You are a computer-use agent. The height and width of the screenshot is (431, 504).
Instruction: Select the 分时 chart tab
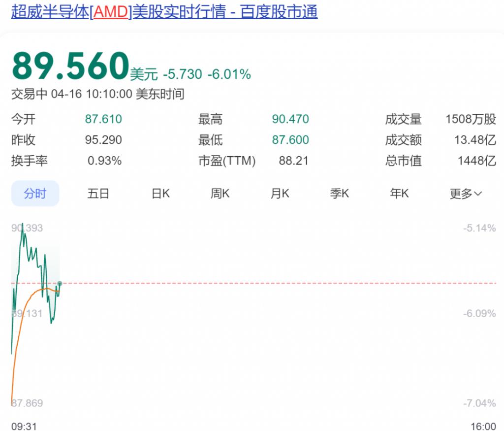click(x=35, y=193)
